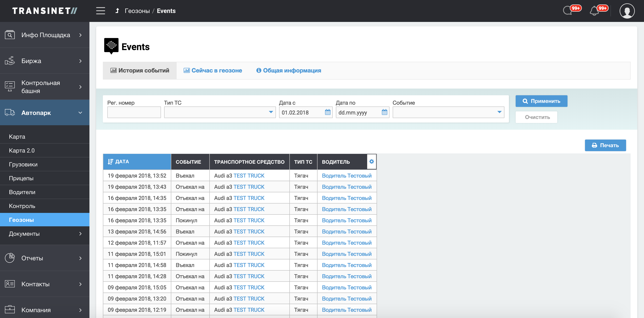Expand Биржа menu chevron

(80, 61)
